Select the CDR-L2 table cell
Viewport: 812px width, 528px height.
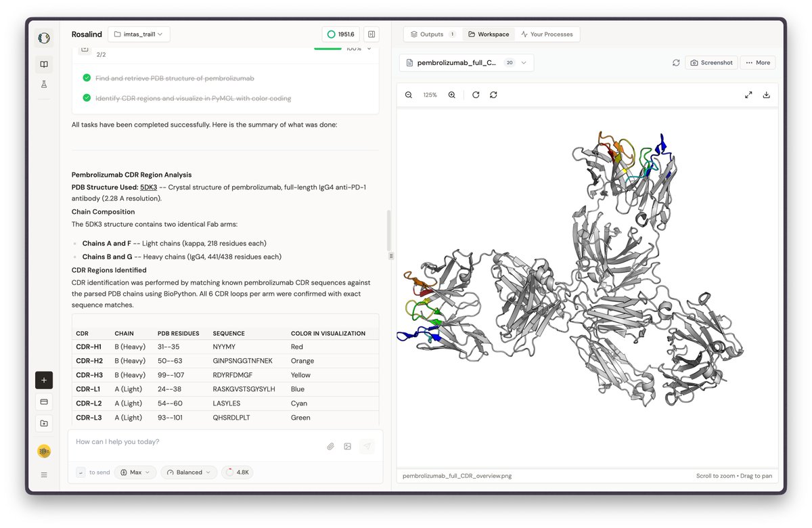(88, 403)
